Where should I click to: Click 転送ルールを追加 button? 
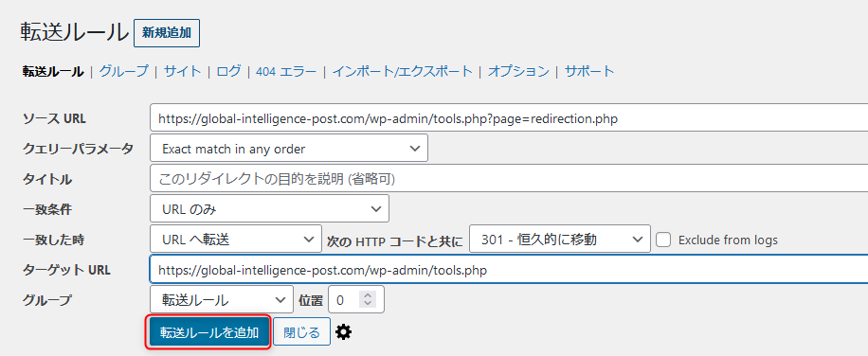209,332
